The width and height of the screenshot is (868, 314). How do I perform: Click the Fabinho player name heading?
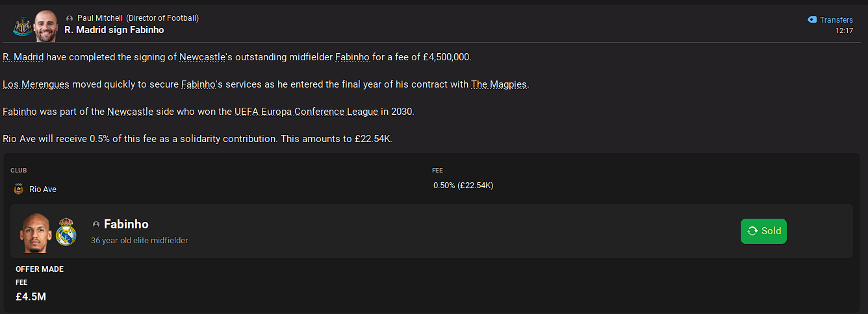[x=126, y=224]
